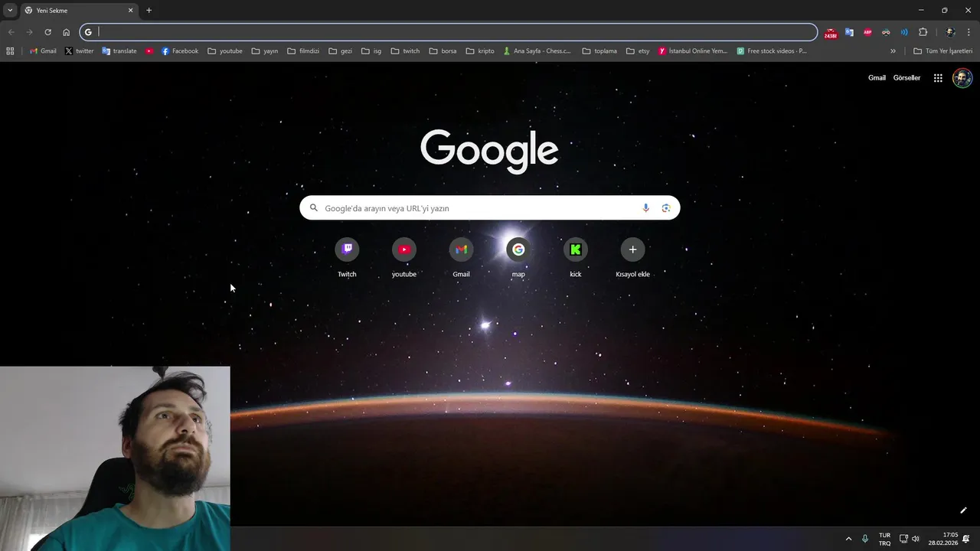Customize this page with pencil icon
This screenshot has width=980, height=551.
coord(963,510)
